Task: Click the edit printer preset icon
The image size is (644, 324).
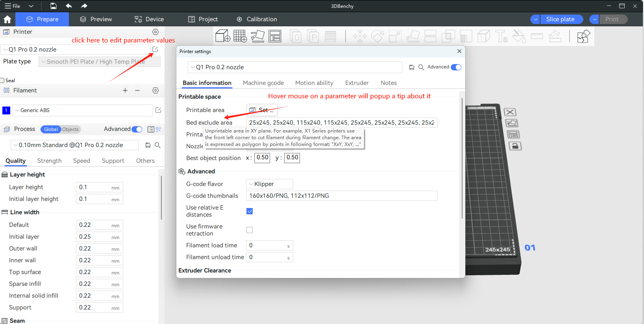Action: [155, 49]
